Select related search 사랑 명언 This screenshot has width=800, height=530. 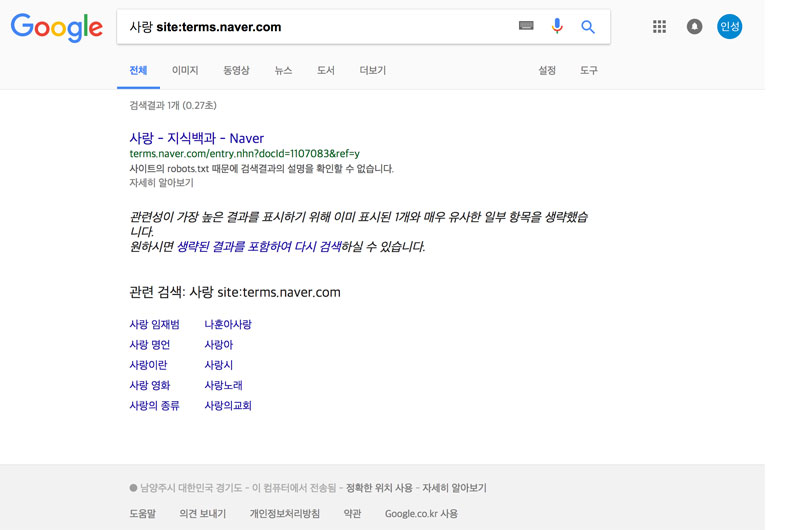149,345
